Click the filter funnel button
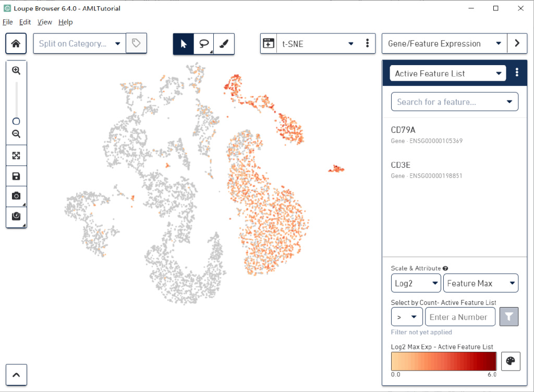Screen dimensions: 534x392 509,316
